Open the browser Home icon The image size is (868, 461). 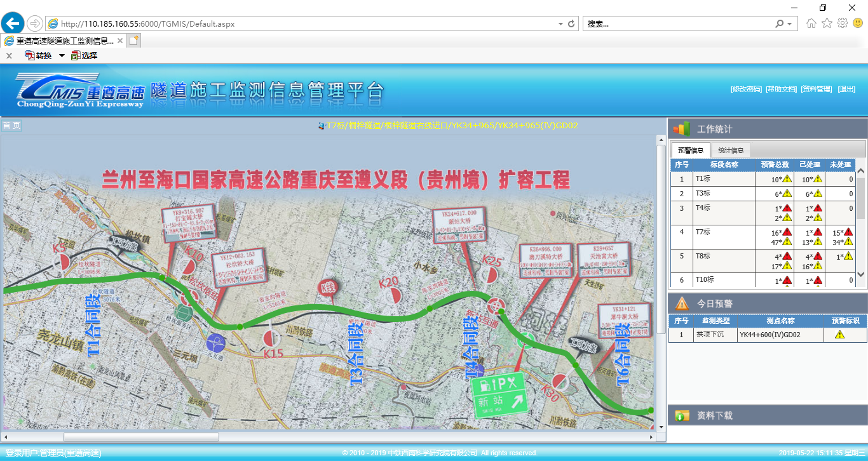[811, 23]
